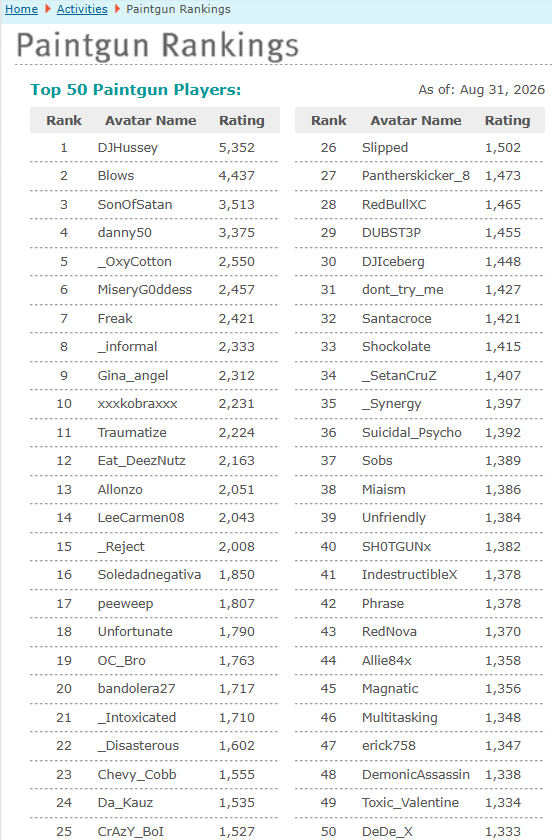The width and height of the screenshot is (552, 840).
Task: Click the DJIceberg entry
Action: [393, 262]
